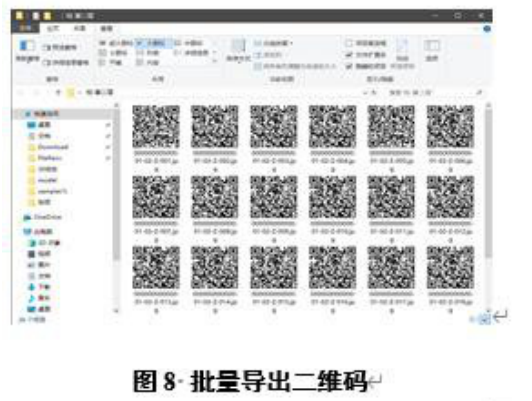532x401 pixels.
Task: Go up one folder level arrow
Action: [58, 92]
